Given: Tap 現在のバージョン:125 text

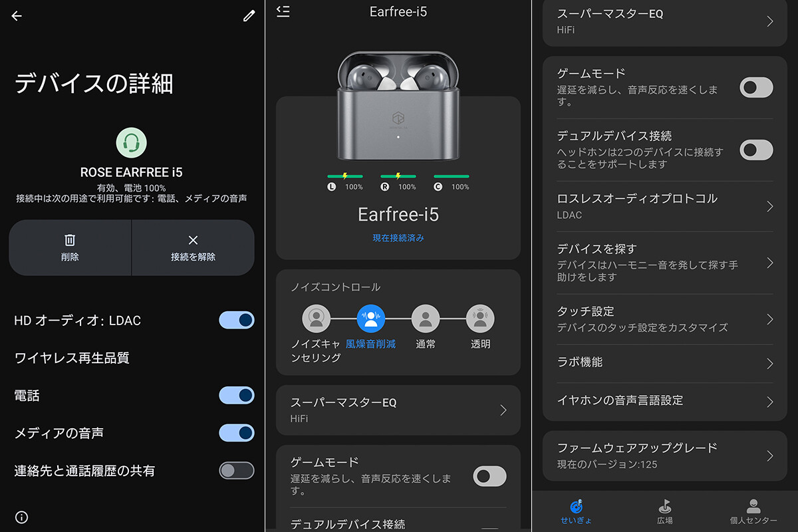Looking at the screenshot, I should 607,464.
